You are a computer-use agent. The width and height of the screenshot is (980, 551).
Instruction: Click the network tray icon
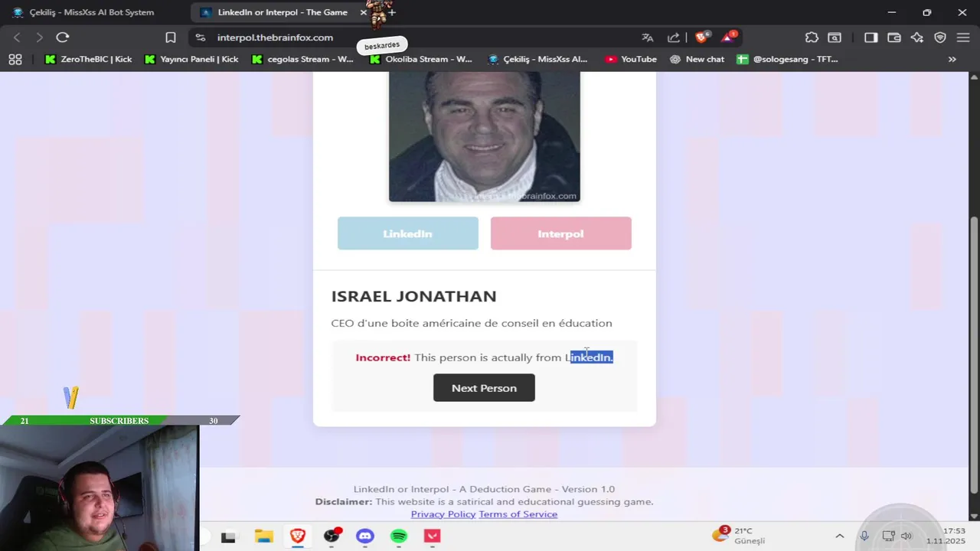pos(888,536)
